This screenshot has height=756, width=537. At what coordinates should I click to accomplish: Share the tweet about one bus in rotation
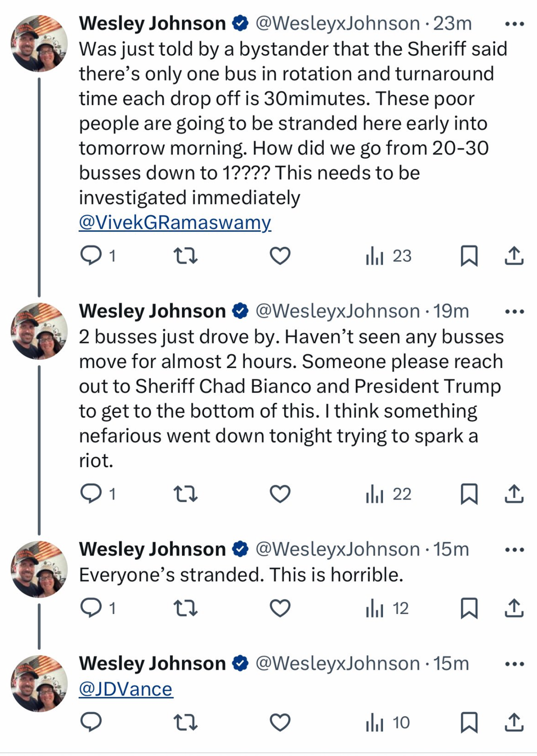(x=514, y=256)
